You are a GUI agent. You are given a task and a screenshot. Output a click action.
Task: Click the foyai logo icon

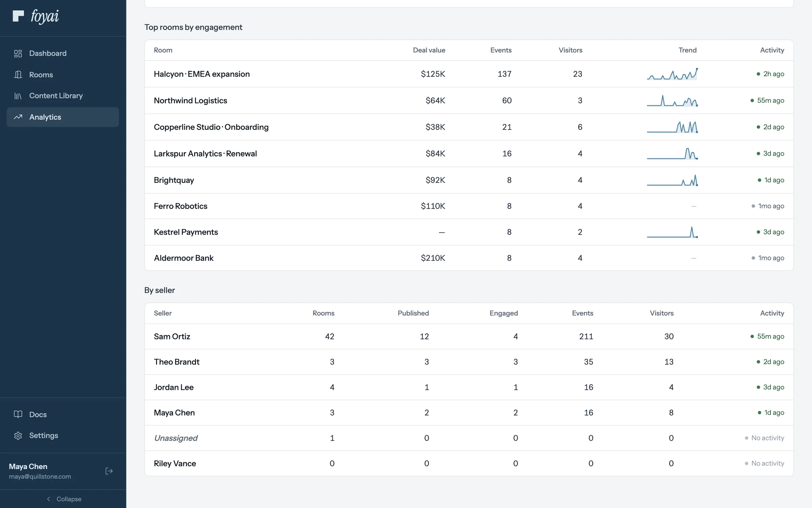click(18, 16)
